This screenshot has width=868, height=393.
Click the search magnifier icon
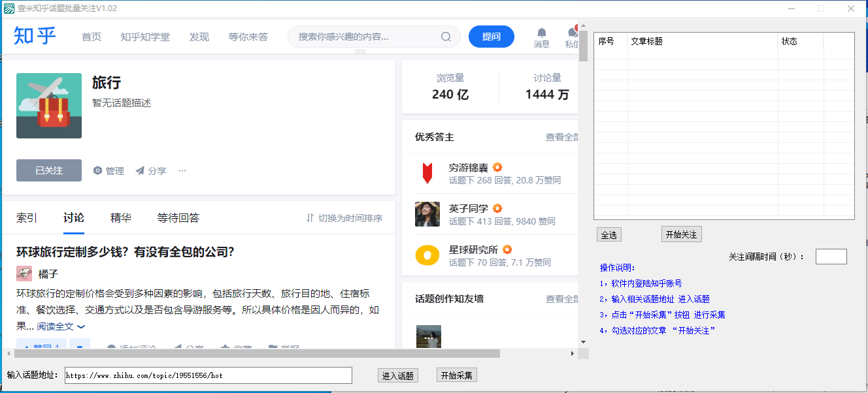tap(446, 37)
